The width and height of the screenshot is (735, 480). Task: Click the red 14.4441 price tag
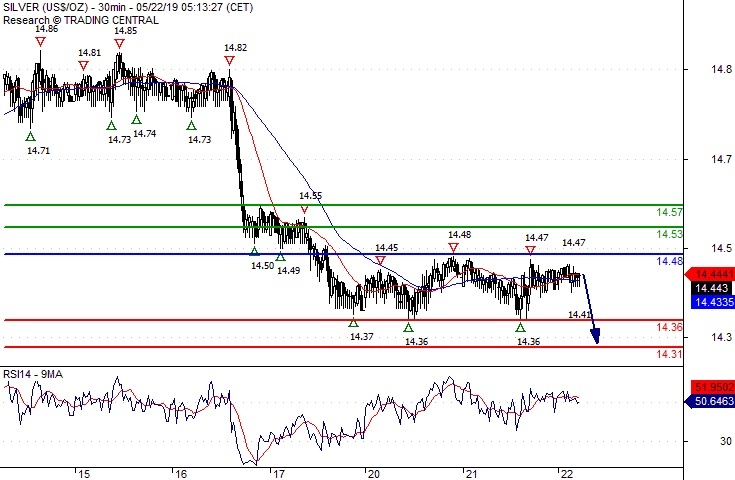711,274
